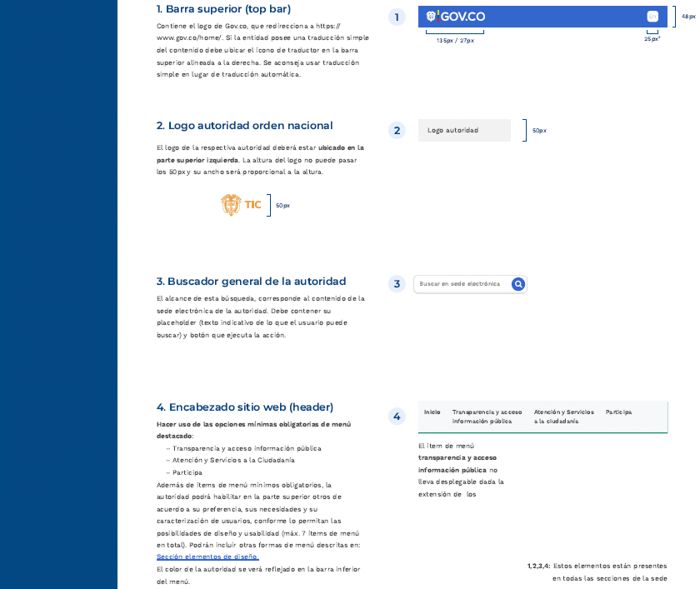Open Transparencia y acceso información pública menu
Viewport: 700px width, 589px height.
coord(487,417)
